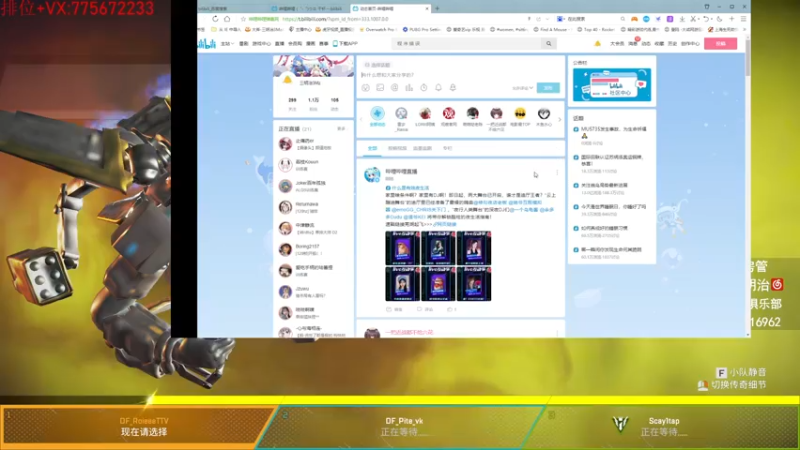Image resolution: width=800 pixels, height=450 pixels.
Task: Open community center banner image
Action: [x=612, y=85]
